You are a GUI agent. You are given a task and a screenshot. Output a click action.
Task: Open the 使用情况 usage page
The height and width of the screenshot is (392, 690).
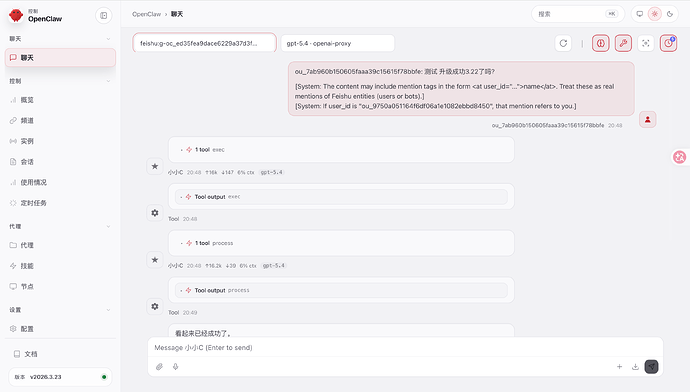pos(60,182)
